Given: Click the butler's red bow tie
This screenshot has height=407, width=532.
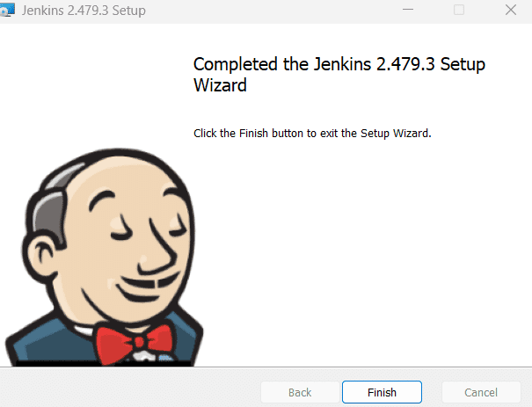Looking at the screenshot, I should click(x=134, y=343).
